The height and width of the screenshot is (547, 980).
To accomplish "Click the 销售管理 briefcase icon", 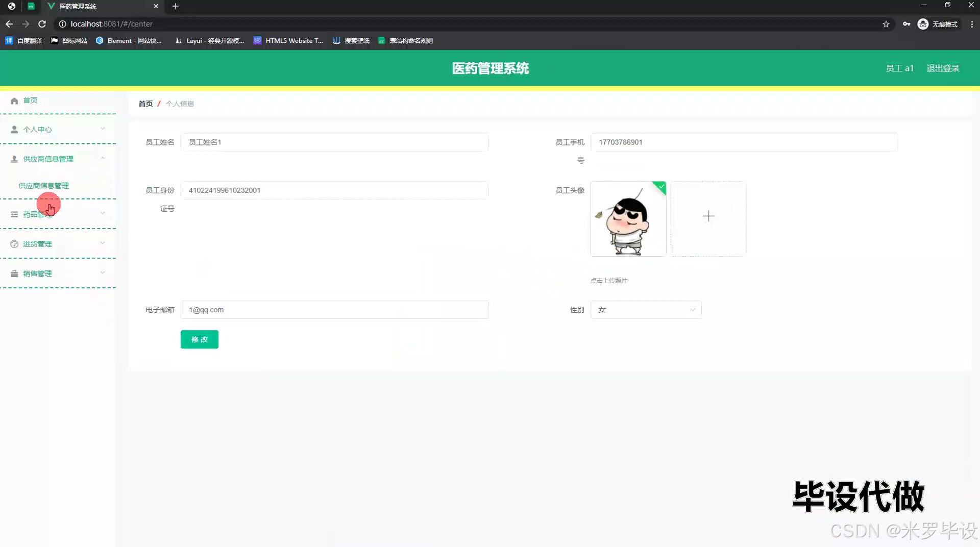I will (x=14, y=273).
